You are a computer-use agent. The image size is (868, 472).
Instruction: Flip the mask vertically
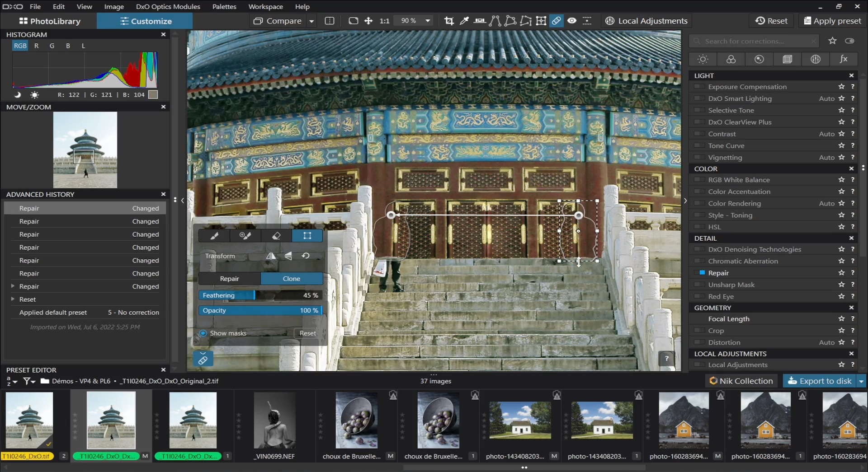coord(288,256)
